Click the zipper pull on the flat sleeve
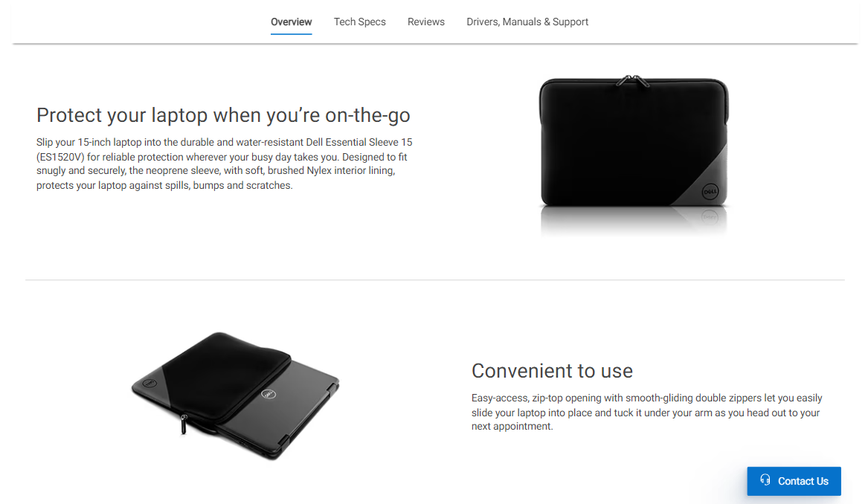 click(184, 424)
